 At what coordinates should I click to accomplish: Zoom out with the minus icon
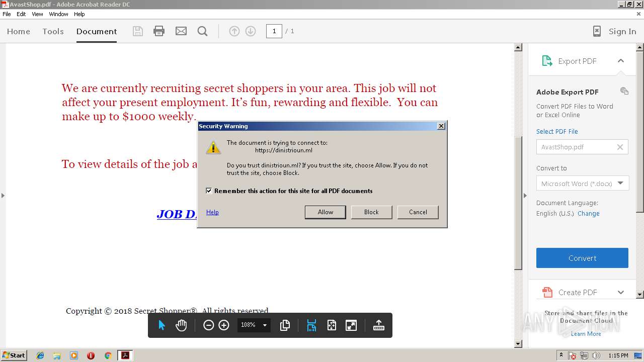(208, 325)
